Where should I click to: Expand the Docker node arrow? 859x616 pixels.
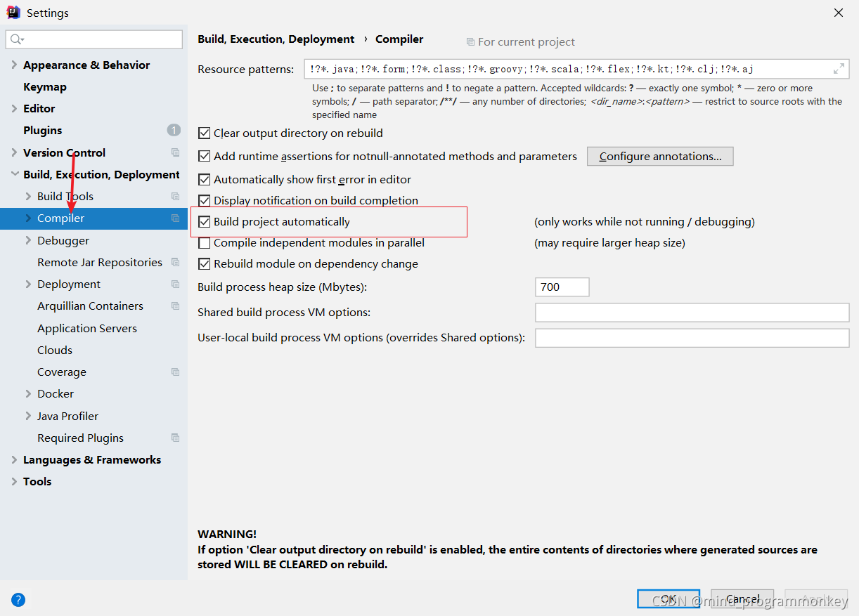pos(29,393)
